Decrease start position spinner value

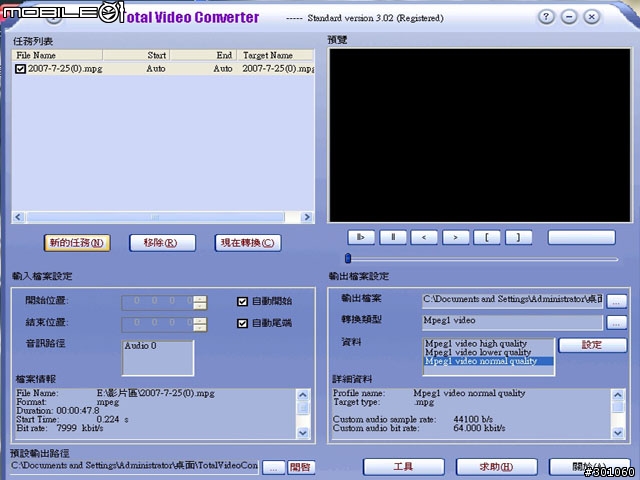(200, 306)
